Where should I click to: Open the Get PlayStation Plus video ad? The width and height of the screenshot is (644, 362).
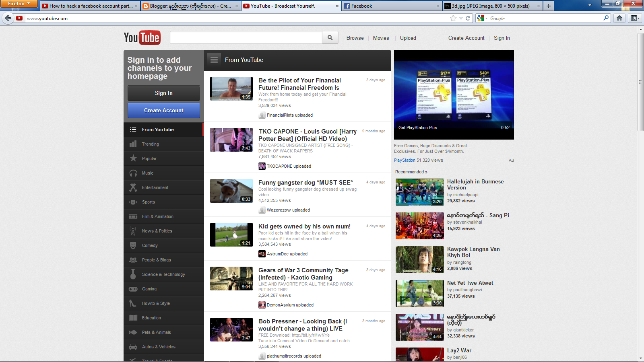point(454,95)
